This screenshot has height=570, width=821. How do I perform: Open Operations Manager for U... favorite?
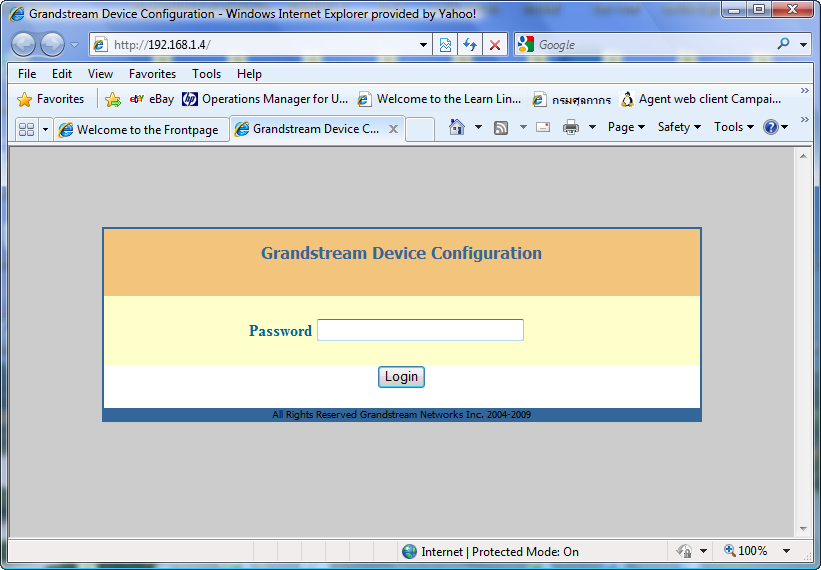pyautogui.click(x=265, y=99)
